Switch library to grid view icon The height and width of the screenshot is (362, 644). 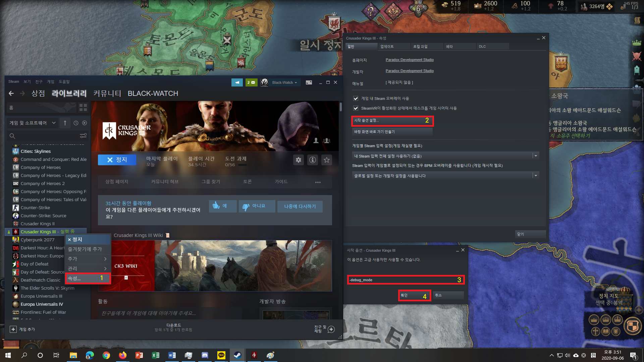coord(83,108)
